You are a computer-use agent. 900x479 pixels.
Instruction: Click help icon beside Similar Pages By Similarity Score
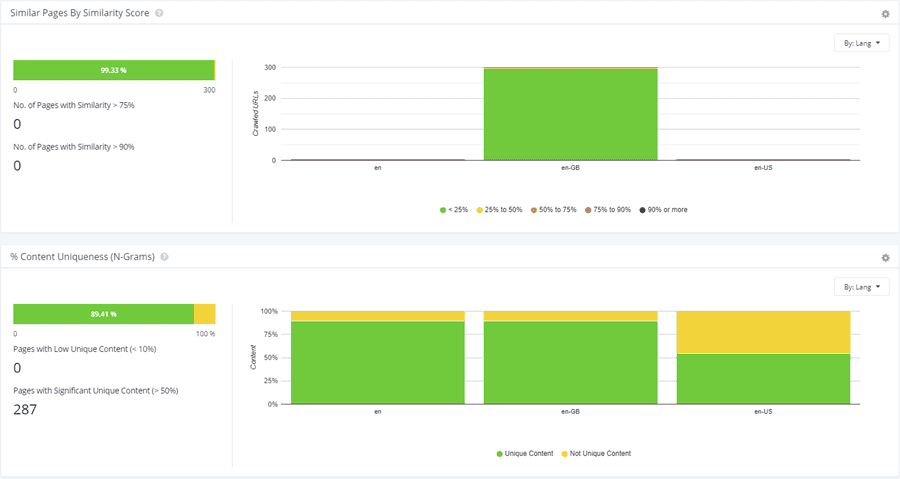[x=159, y=13]
